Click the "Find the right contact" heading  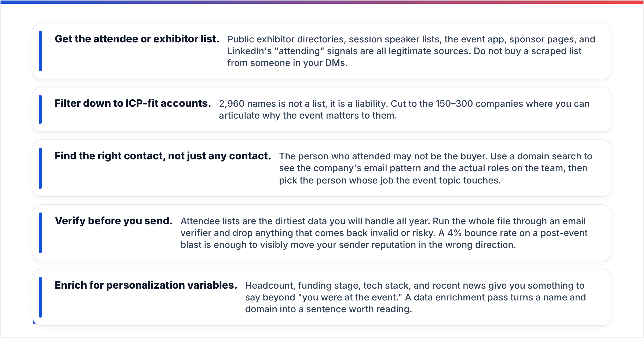pos(163,156)
